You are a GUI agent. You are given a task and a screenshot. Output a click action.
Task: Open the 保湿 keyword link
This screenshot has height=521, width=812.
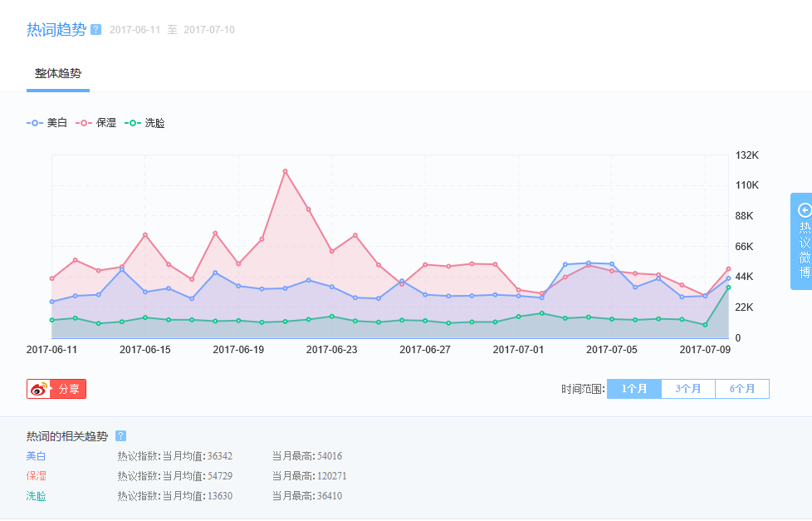pos(37,475)
